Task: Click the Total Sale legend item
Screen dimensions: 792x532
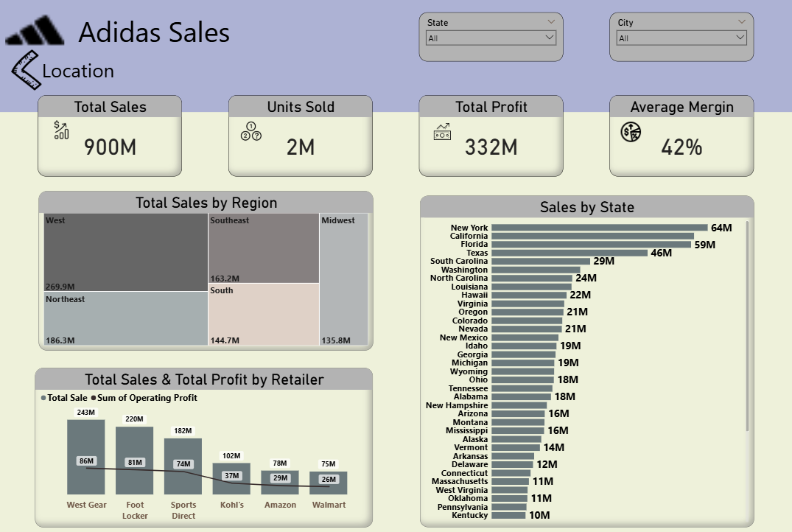Action: [x=64, y=398]
